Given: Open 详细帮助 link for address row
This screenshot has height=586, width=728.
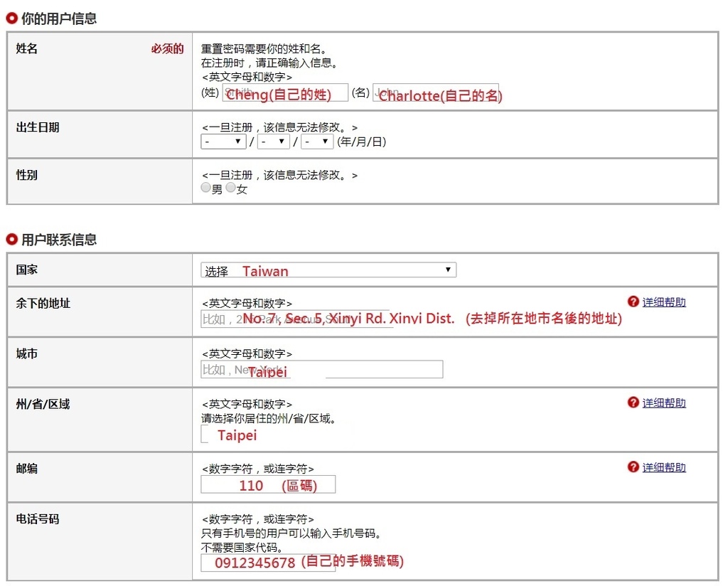Looking at the screenshot, I should tap(664, 302).
